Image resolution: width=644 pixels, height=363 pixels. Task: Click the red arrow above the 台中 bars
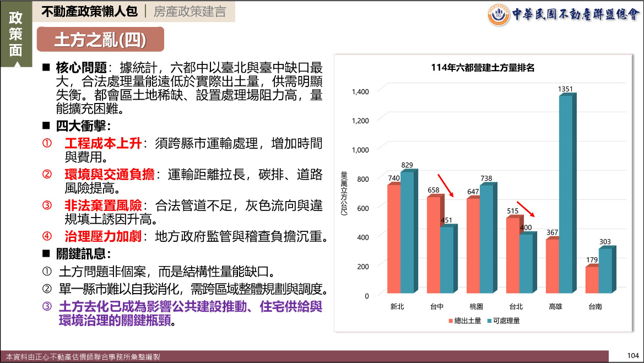pos(445,186)
